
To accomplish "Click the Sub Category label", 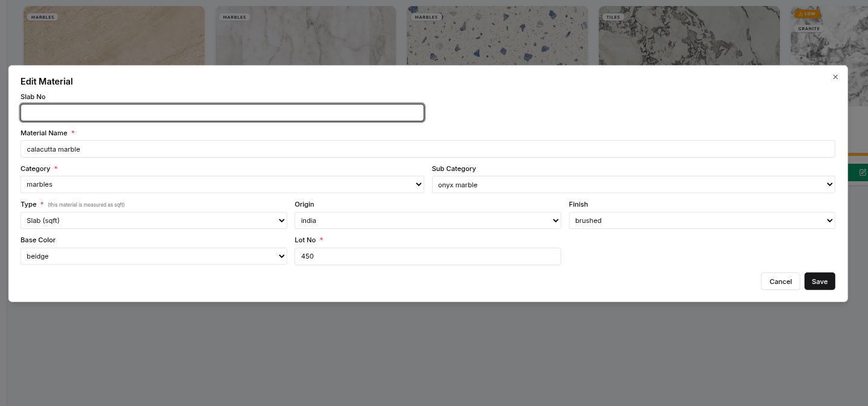I will (454, 169).
